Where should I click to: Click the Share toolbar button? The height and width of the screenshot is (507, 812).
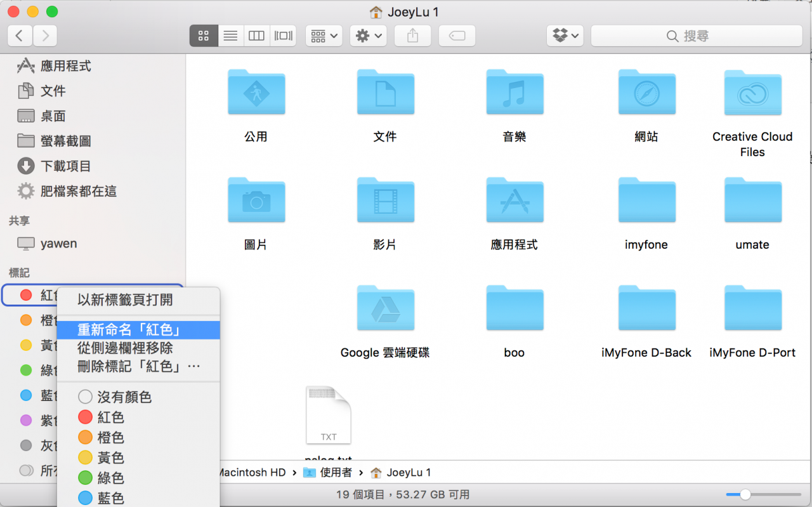click(x=413, y=36)
